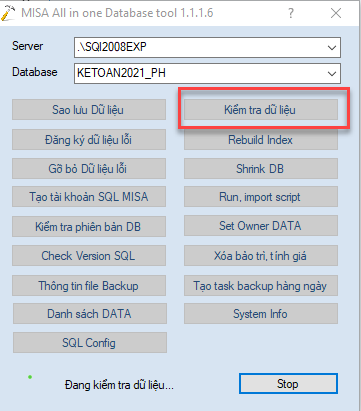Click the green progress indicator dot
This screenshot has width=361, height=411.
click(x=30, y=377)
